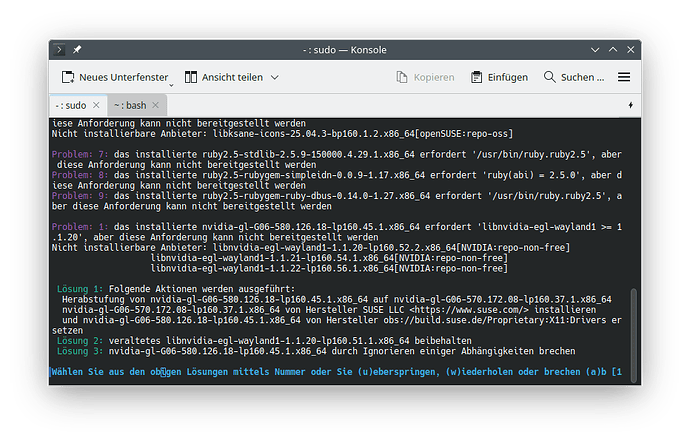Switch to the '~ : bash' tab
This screenshot has width=690, height=443.
130,105
